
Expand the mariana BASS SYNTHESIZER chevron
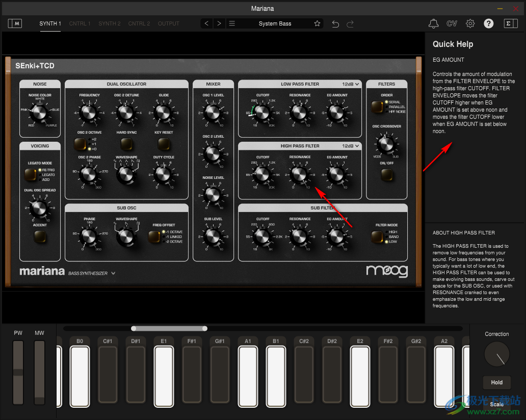[x=113, y=273]
